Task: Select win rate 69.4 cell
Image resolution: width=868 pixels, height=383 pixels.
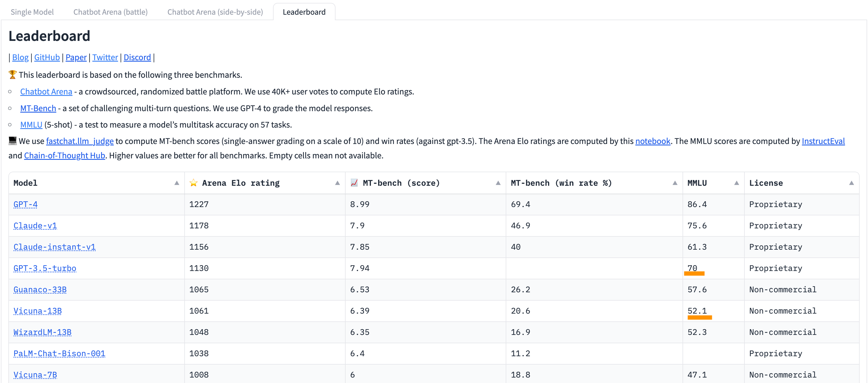Action: (x=594, y=204)
